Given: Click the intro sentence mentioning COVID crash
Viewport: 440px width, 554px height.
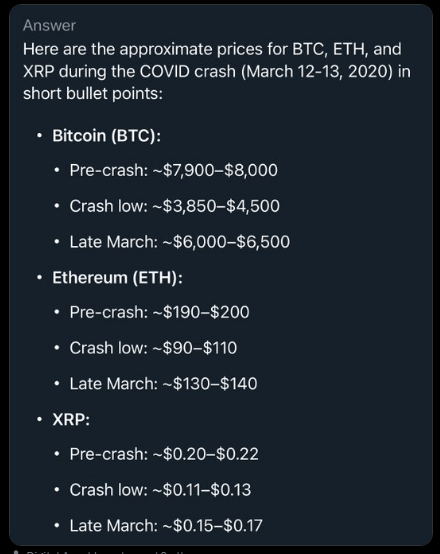Looking at the screenshot, I should 217,71.
